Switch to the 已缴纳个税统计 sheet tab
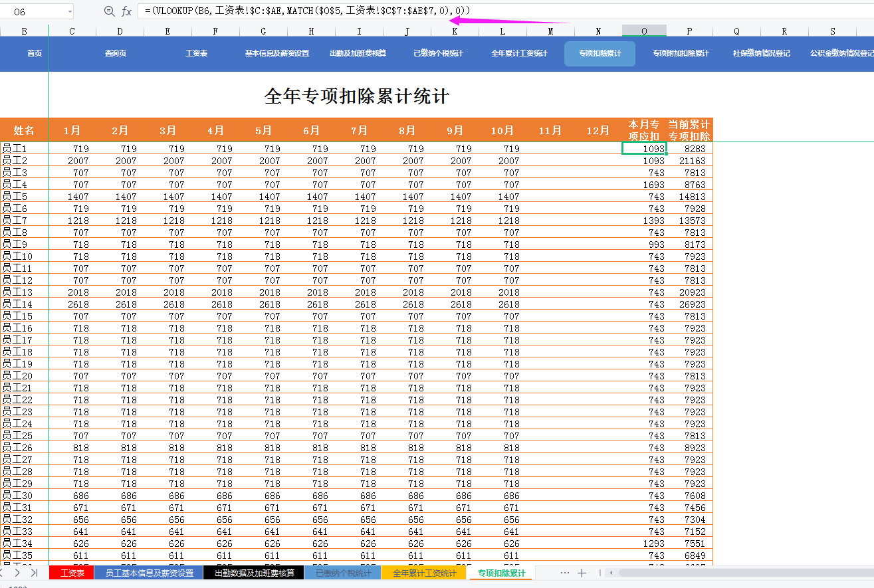The width and height of the screenshot is (874, 588). click(x=343, y=572)
